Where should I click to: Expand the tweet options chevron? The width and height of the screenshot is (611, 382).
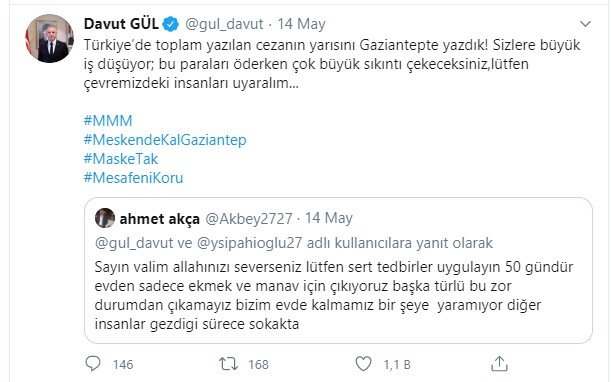pyautogui.click(x=585, y=24)
